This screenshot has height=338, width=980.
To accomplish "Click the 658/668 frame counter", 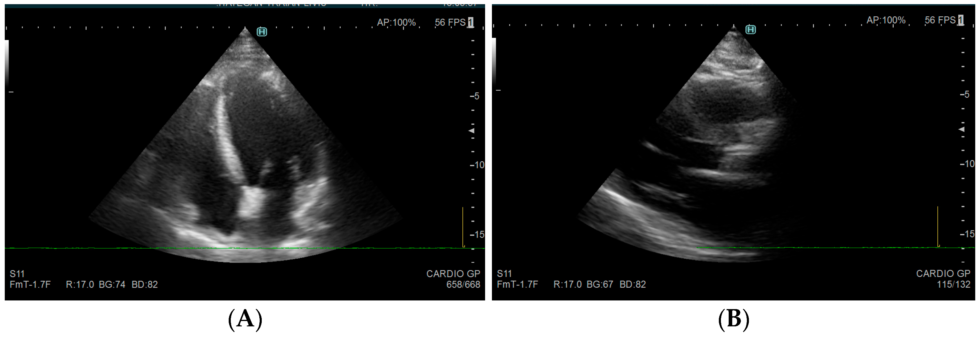I will (x=463, y=284).
